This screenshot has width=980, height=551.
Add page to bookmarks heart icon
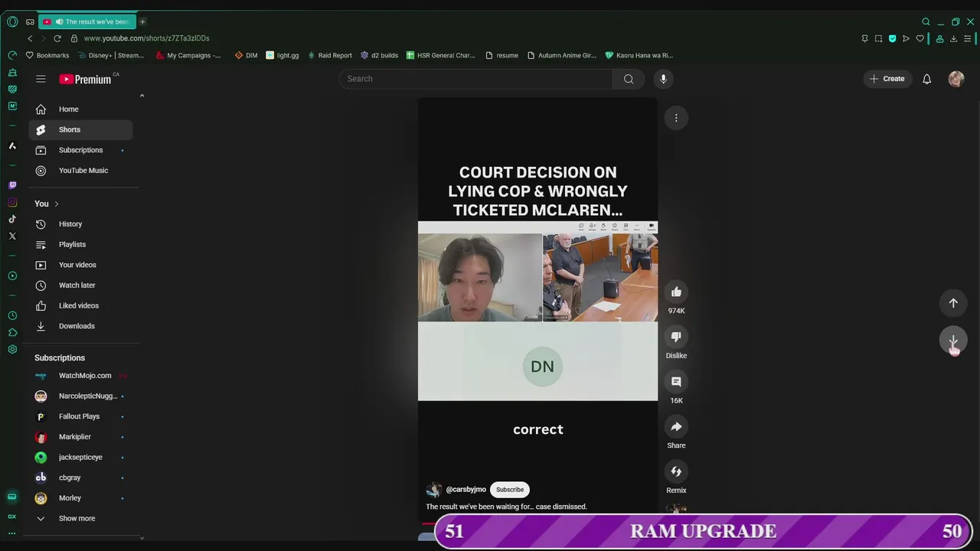920,38
